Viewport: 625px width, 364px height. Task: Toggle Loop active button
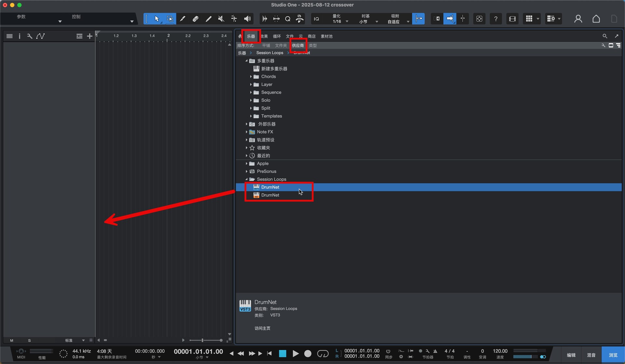[323, 354]
